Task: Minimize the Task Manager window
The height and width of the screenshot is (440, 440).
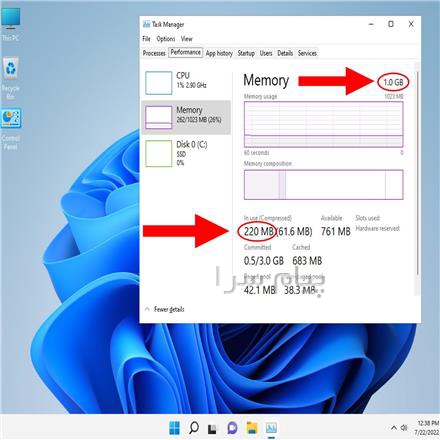Action: [371, 24]
